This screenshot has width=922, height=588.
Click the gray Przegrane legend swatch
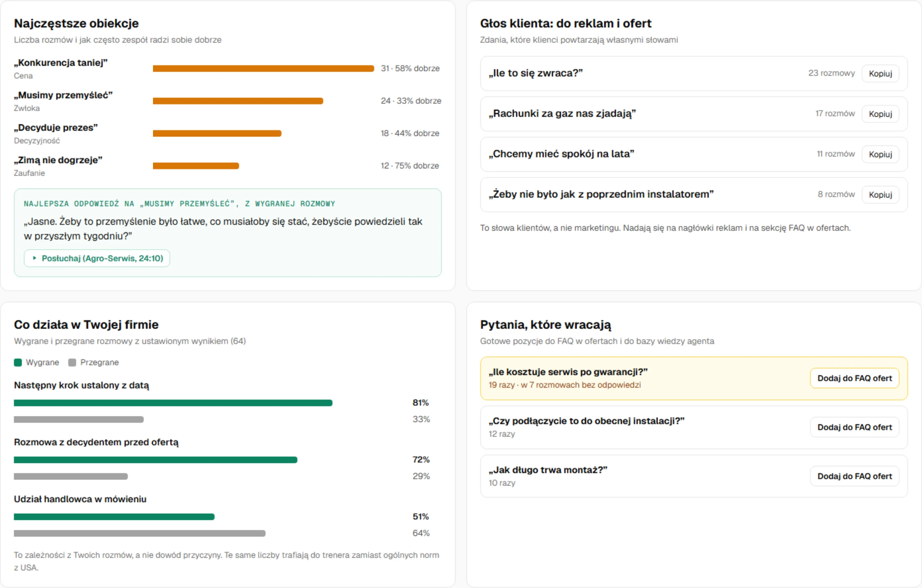tap(72, 363)
